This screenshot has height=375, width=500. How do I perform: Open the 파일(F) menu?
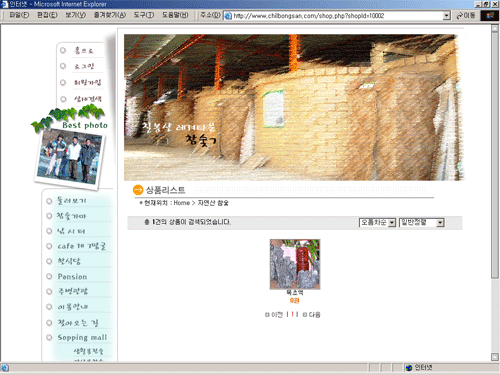tap(19, 15)
